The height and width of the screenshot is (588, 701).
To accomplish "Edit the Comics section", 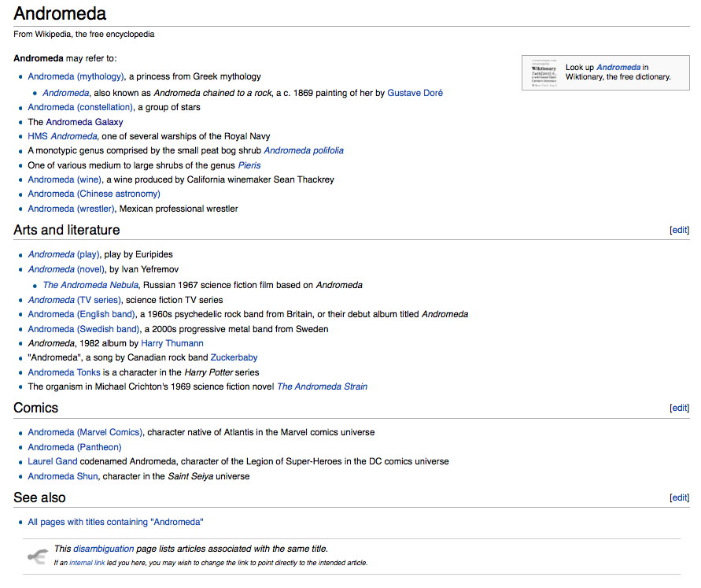I will 680,408.
